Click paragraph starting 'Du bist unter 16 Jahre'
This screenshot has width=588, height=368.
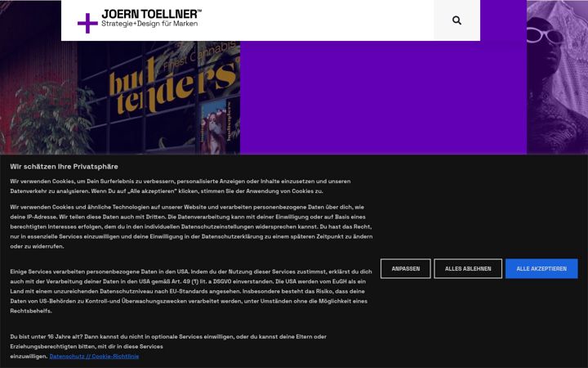pos(168,346)
